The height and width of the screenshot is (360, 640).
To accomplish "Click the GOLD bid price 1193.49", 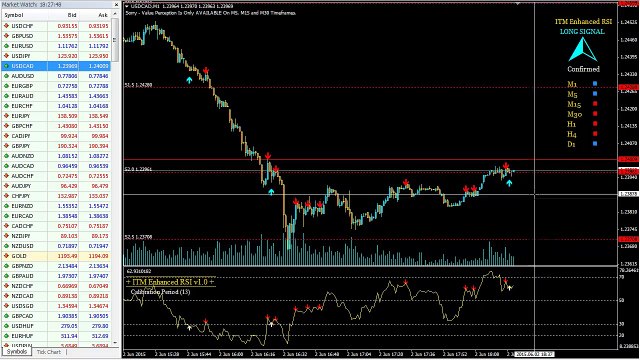I will coord(67,256).
